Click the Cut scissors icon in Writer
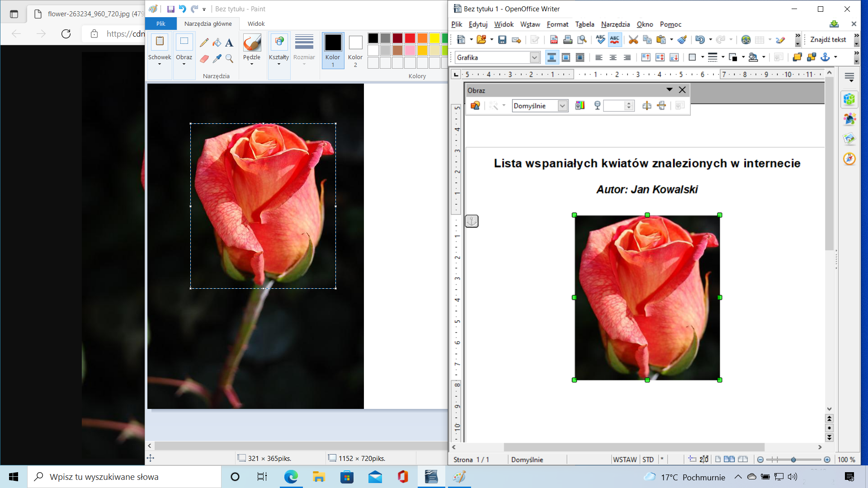 tap(633, 40)
